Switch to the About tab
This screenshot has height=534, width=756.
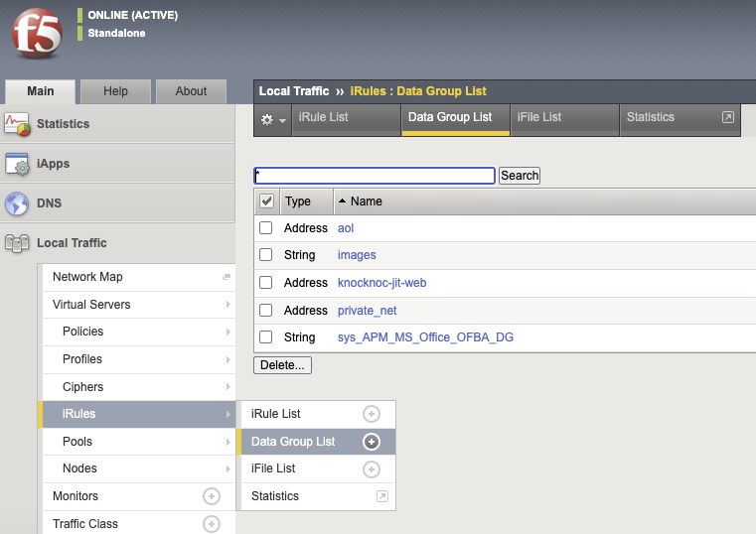pos(191,91)
